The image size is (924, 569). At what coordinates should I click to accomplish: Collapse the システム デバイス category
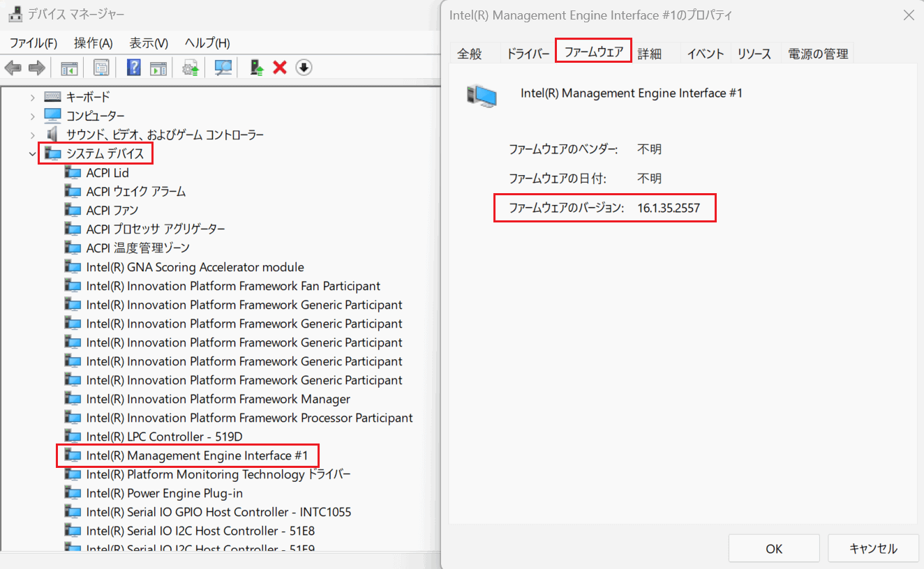coord(32,153)
